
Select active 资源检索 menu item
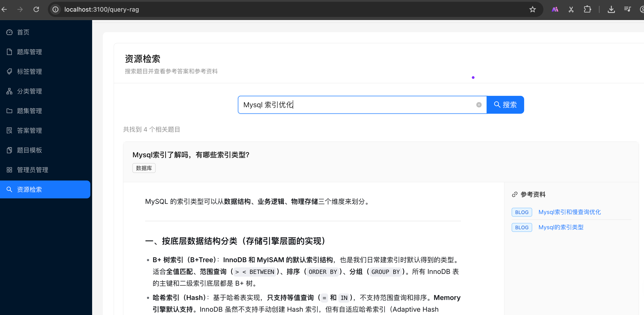point(45,189)
